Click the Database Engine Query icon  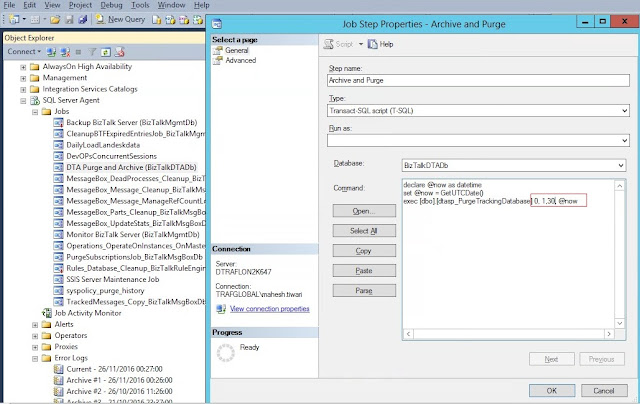(x=157, y=19)
